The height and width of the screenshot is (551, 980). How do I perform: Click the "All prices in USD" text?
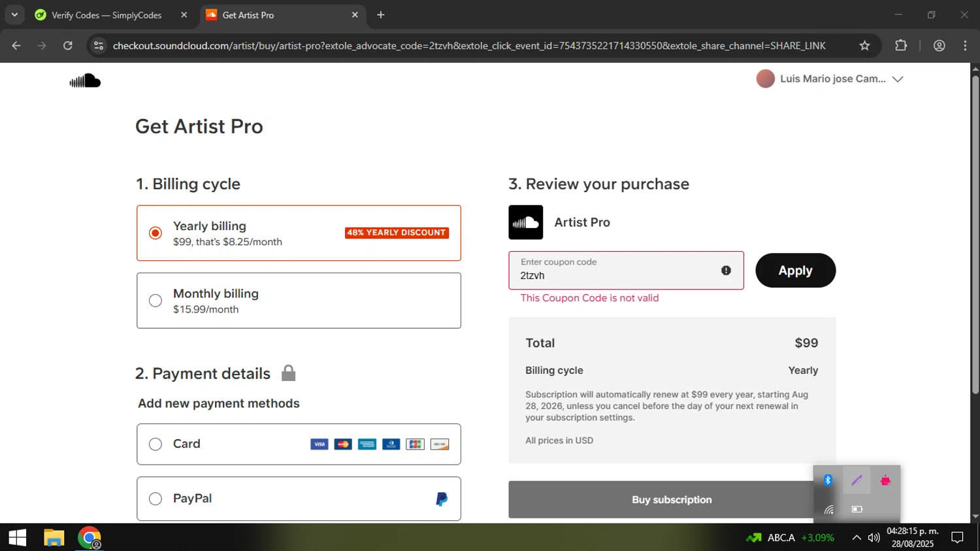tap(559, 441)
